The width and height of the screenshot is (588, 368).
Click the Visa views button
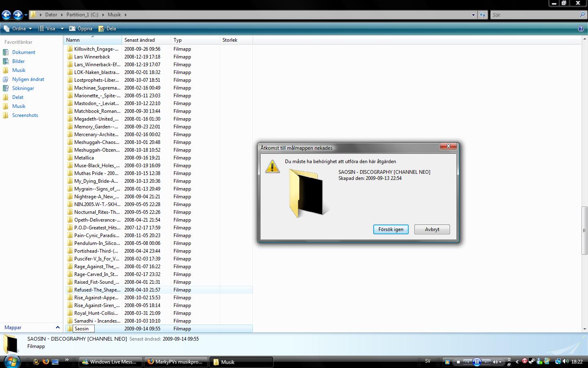47,29
